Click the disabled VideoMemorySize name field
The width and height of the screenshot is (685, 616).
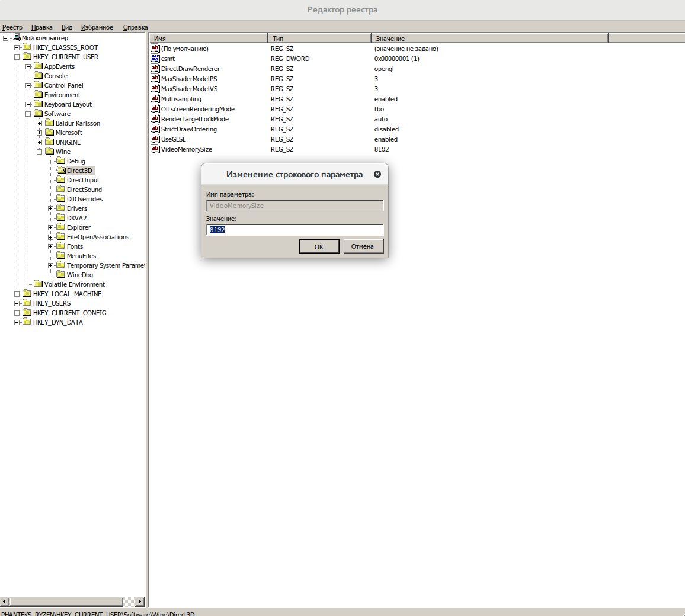click(x=295, y=206)
